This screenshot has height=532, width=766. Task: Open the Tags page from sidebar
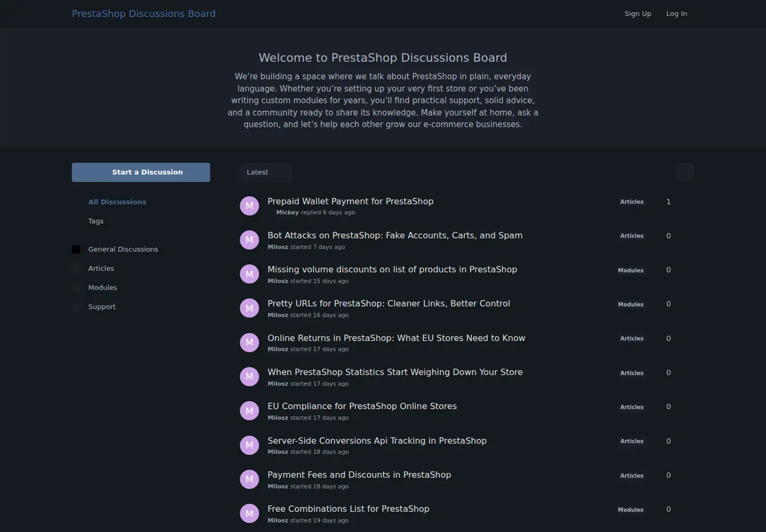[x=96, y=221]
